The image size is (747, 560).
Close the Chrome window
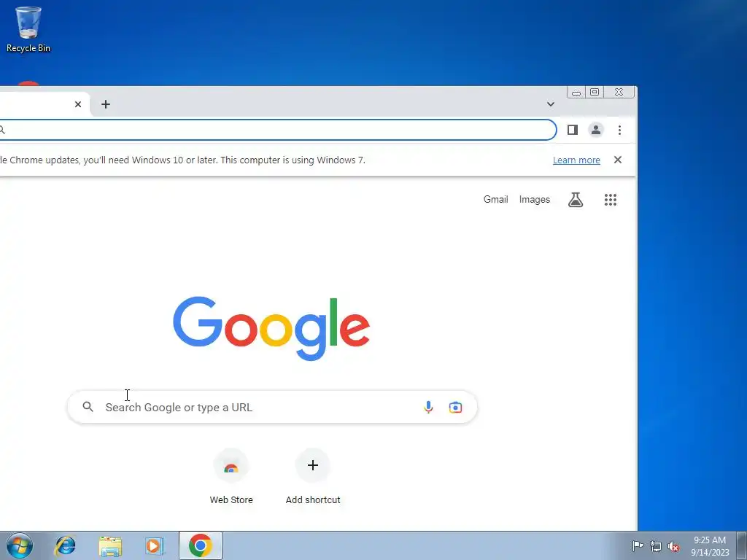[619, 92]
